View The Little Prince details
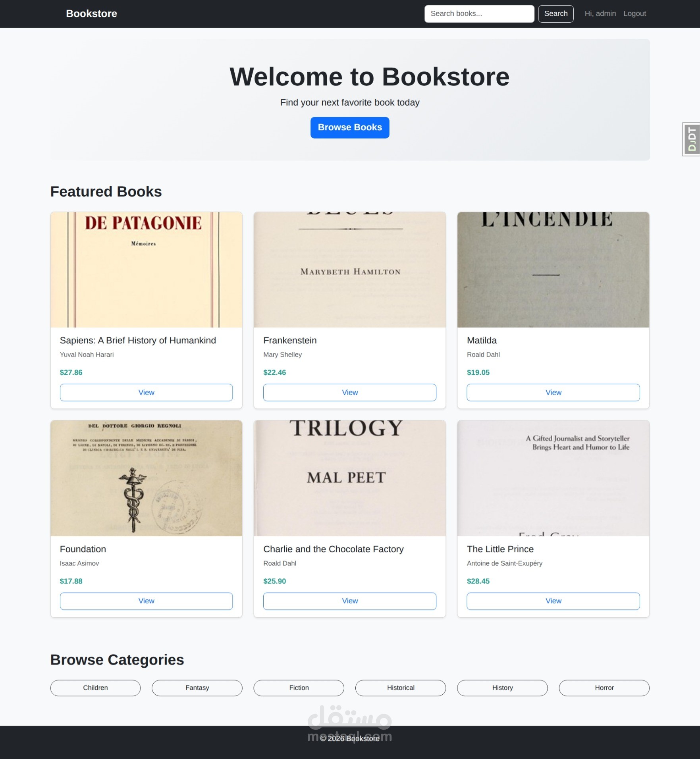This screenshot has height=759, width=700. (553, 601)
